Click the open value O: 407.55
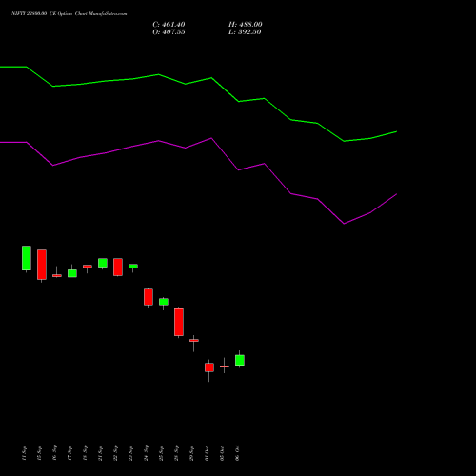 [x=169, y=32]
